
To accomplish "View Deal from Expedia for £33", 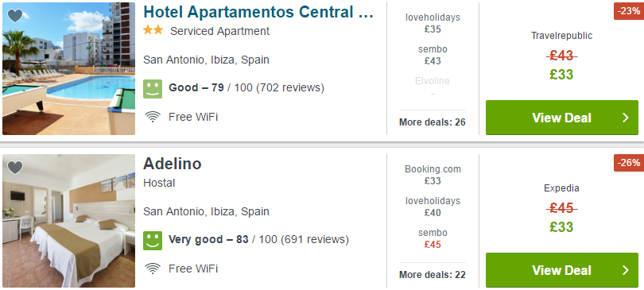I will coord(562,270).
